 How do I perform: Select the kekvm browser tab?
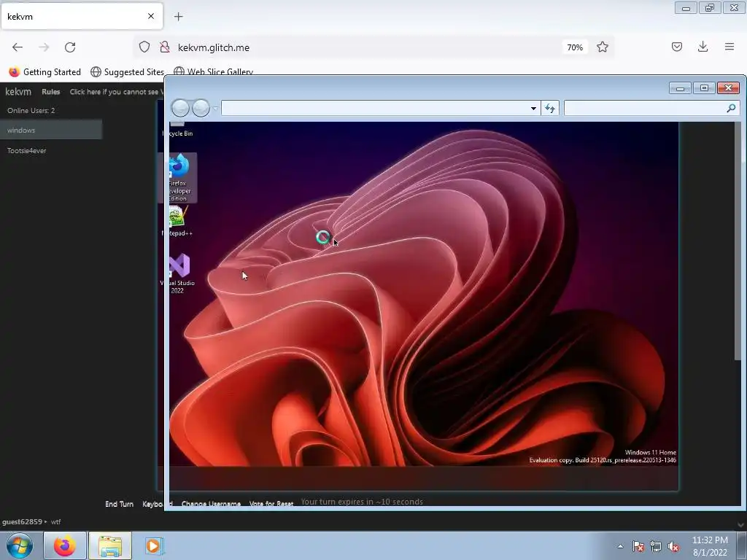click(82, 16)
